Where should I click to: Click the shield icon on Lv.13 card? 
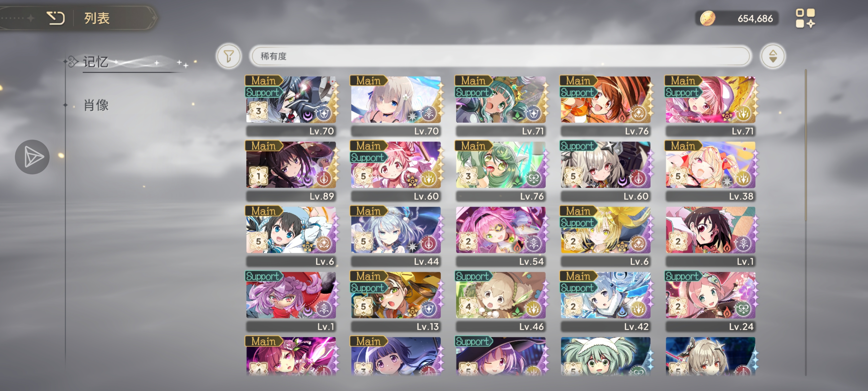(x=429, y=309)
